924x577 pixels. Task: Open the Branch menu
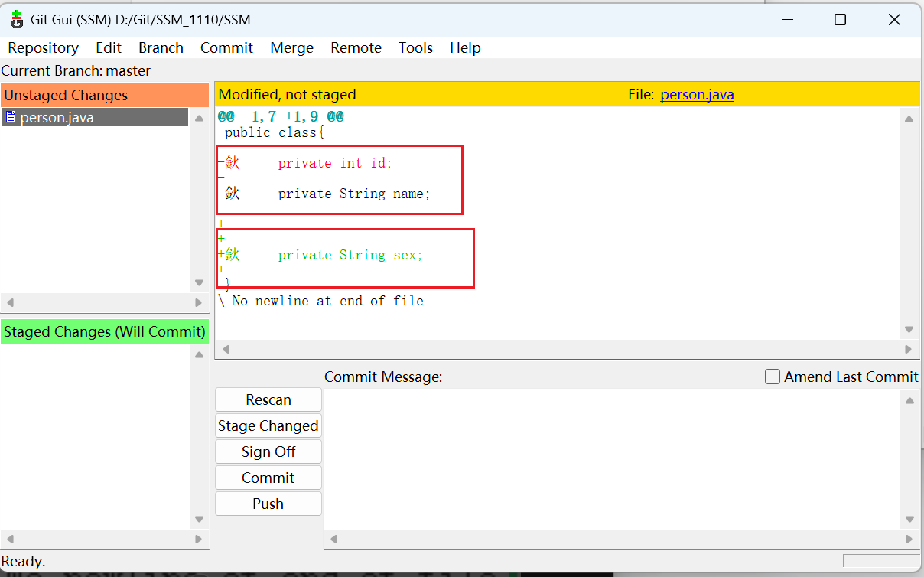coord(161,47)
